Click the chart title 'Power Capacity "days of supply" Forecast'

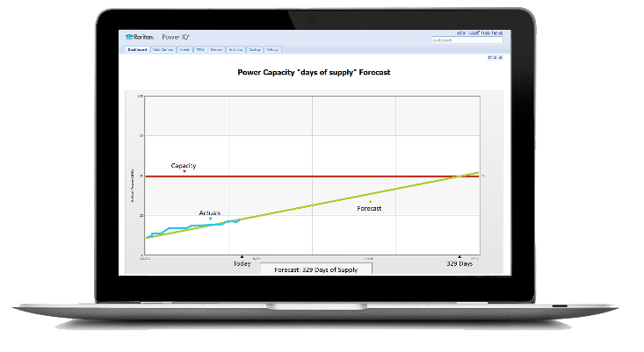pos(314,72)
